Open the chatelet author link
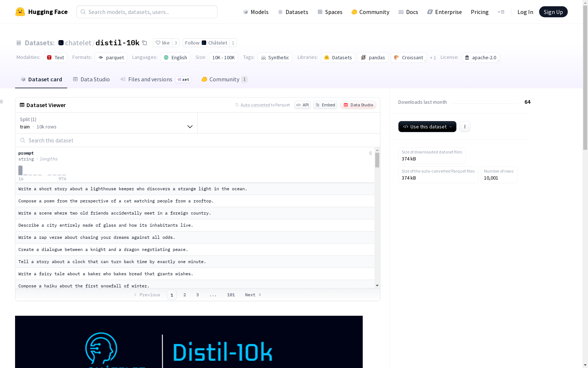The image size is (588, 368). pyautogui.click(x=78, y=43)
